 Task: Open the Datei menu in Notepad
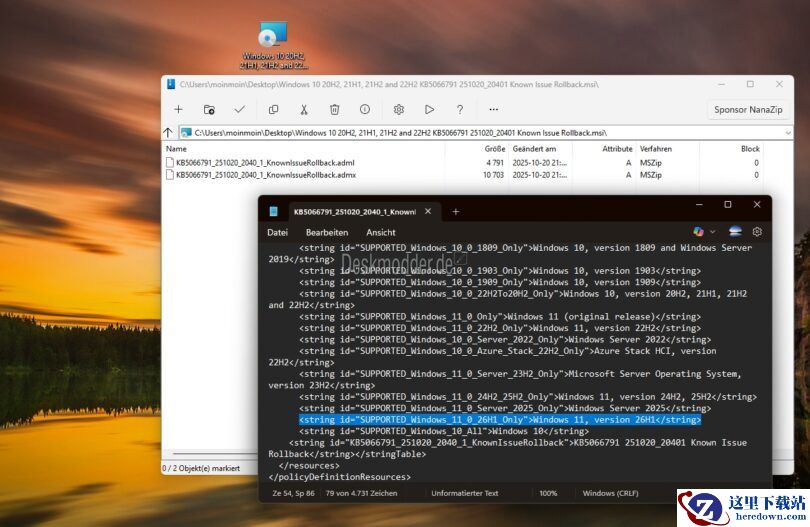(277, 232)
